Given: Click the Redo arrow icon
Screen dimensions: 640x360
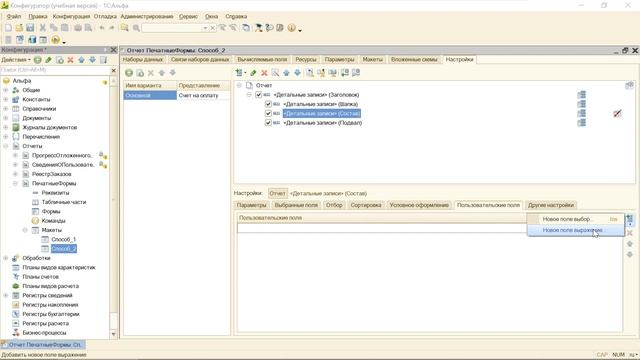Looking at the screenshot, I should tap(111, 28).
